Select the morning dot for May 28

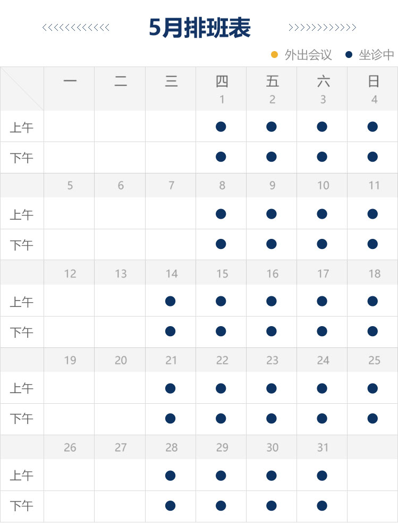click(x=170, y=476)
